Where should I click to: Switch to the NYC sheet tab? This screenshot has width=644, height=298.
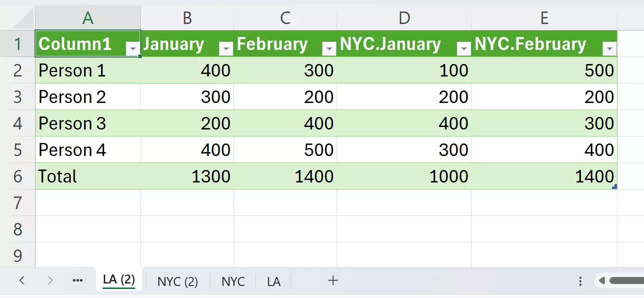click(233, 281)
